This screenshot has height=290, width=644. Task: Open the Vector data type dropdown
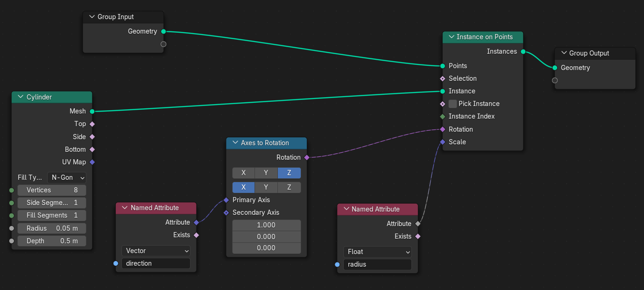coord(156,251)
